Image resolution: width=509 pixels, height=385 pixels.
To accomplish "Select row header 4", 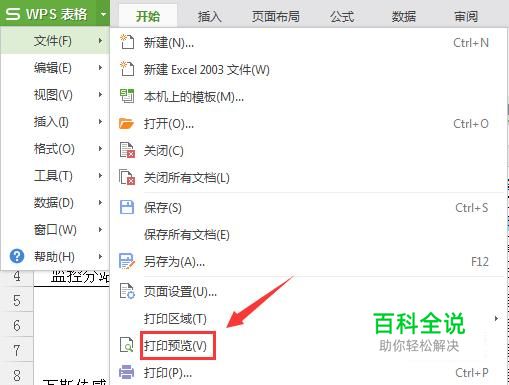I will point(17,277).
